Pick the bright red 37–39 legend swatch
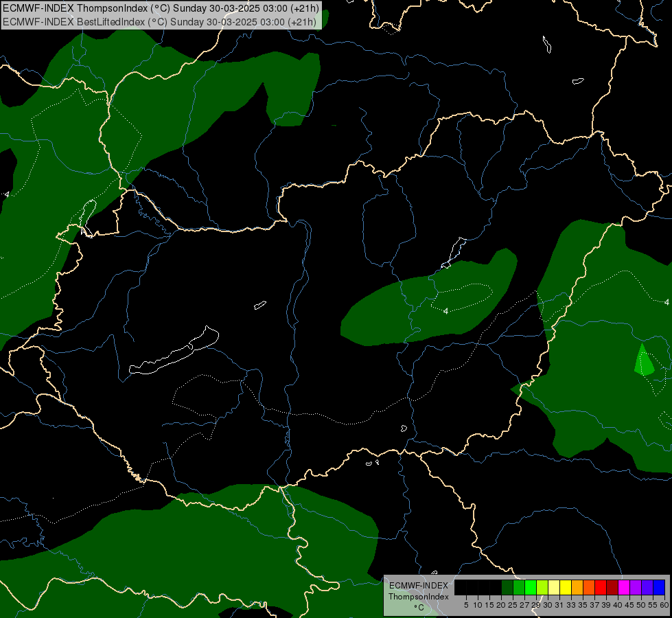The width and height of the screenshot is (672, 618). tap(601, 587)
